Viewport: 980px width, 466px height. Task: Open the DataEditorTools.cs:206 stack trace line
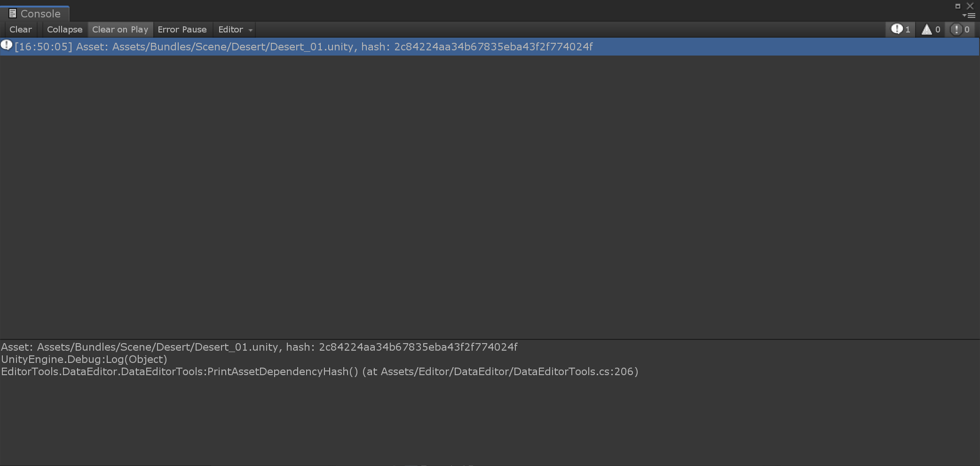coord(320,371)
